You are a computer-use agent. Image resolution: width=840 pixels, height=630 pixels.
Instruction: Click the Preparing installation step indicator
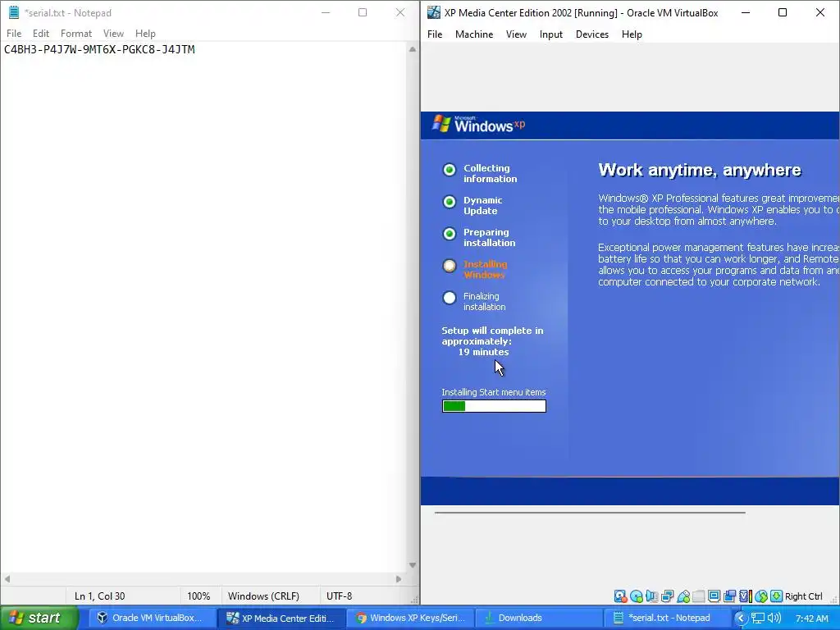click(x=450, y=234)
